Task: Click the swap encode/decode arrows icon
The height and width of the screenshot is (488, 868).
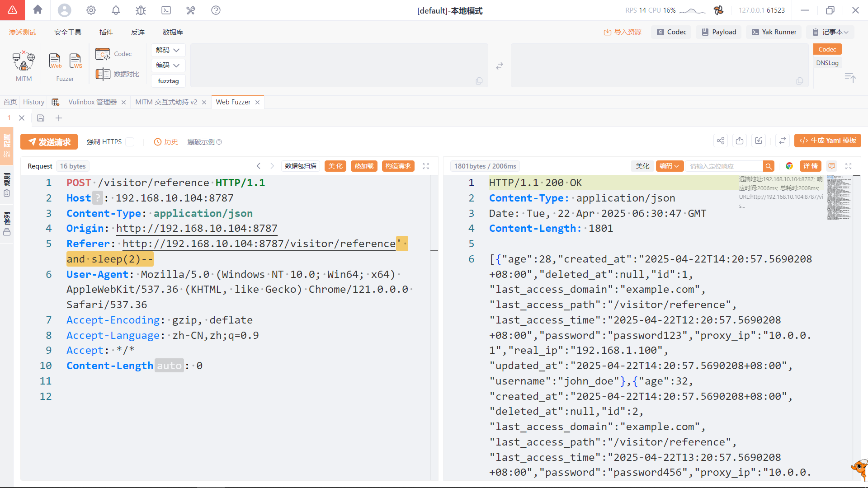Action: coord(500,66)
